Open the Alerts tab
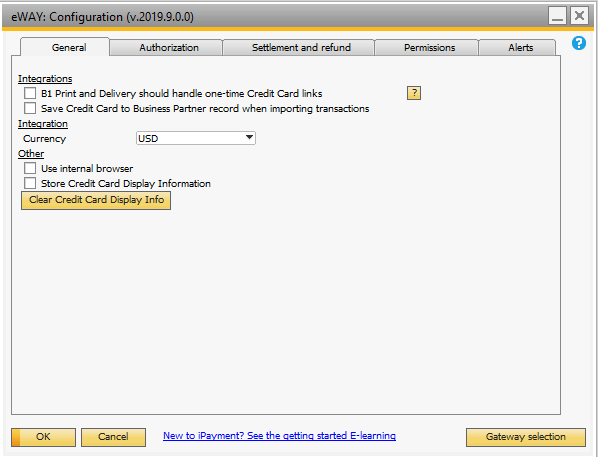This screenshot has width=598, height=457. (x=520, y=48)
